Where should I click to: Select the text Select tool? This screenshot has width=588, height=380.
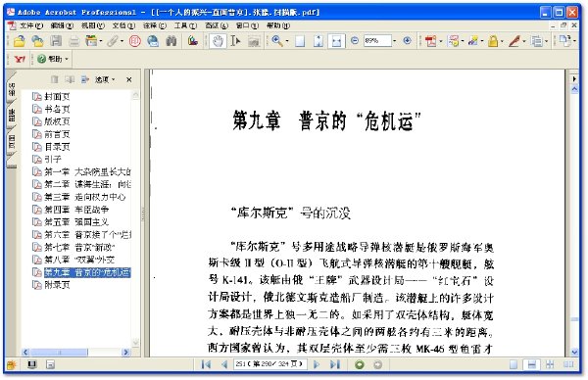point(235,40)
